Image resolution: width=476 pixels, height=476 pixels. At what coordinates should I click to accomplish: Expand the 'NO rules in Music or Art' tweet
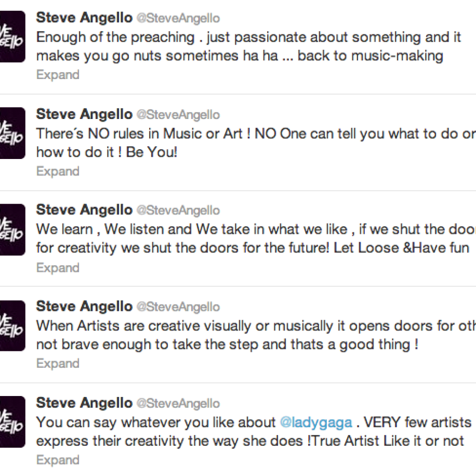coord(58,171)
